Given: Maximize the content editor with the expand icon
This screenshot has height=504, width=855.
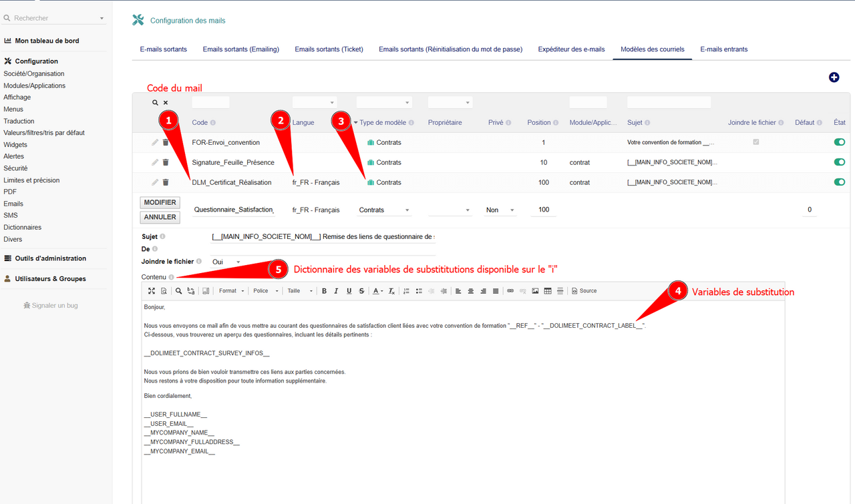Looking at the screenshot, I should (x=152, y=291).
